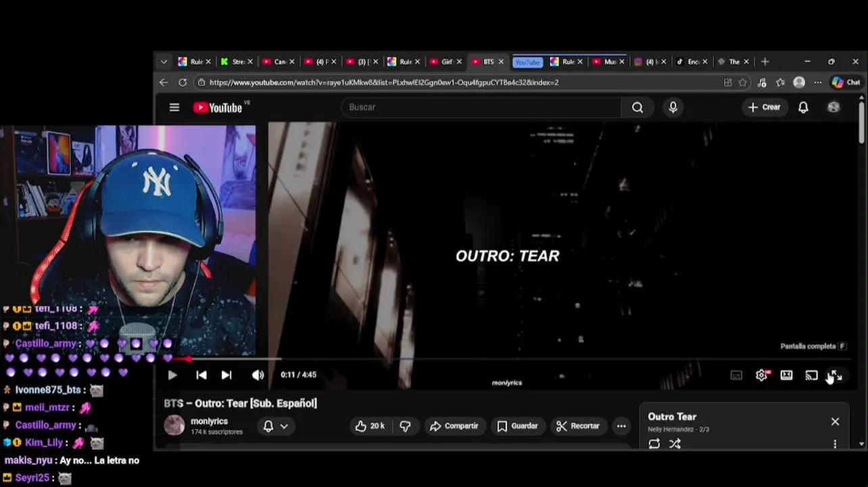Enter fullscreen on the video player
Image resolution: width=868 pixels, height=487 pixels.
(836, 375)
